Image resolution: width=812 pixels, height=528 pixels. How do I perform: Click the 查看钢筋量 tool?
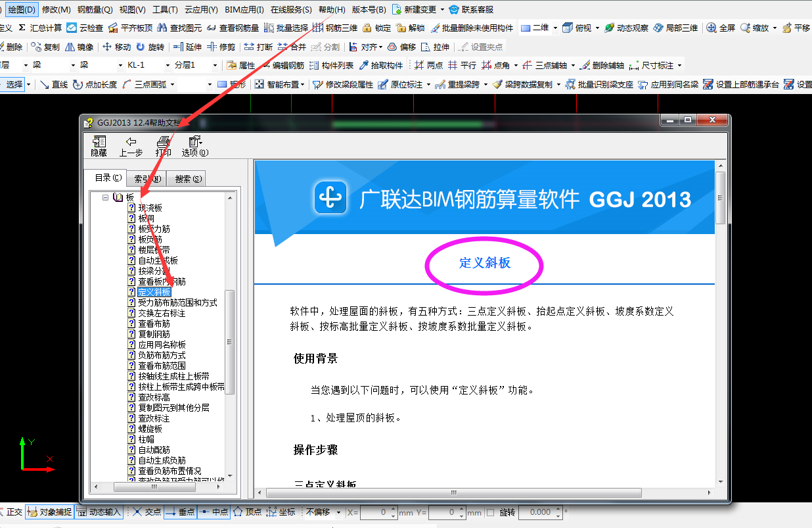click(x=233, y=28)
